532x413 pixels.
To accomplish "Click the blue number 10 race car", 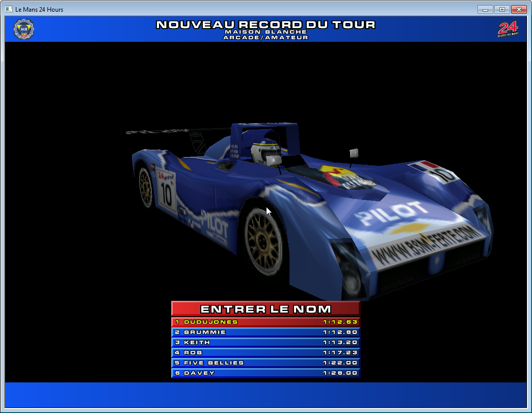I will click(310, 211).
